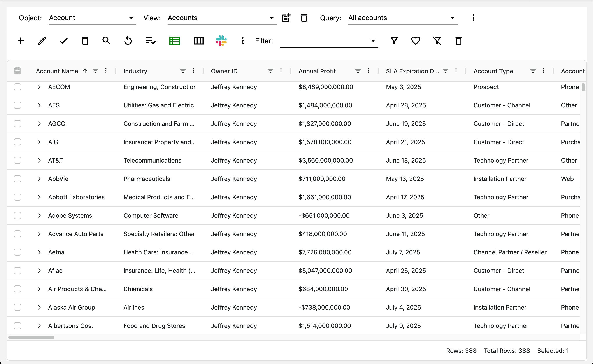Viewport: 593px width, 364px height.
Task: Check the checkbox next to Adobe Systems
Action: [x=17, y=215]
